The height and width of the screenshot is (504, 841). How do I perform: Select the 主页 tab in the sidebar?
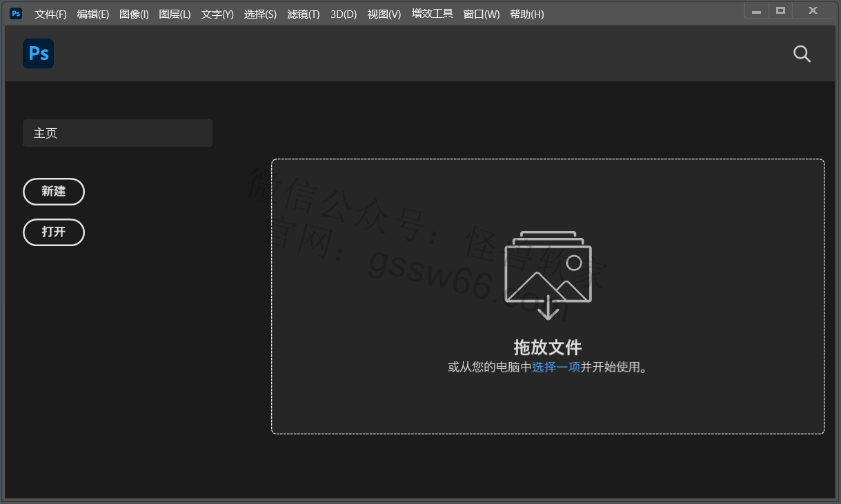pyautogui.click(x=117, y=133)
